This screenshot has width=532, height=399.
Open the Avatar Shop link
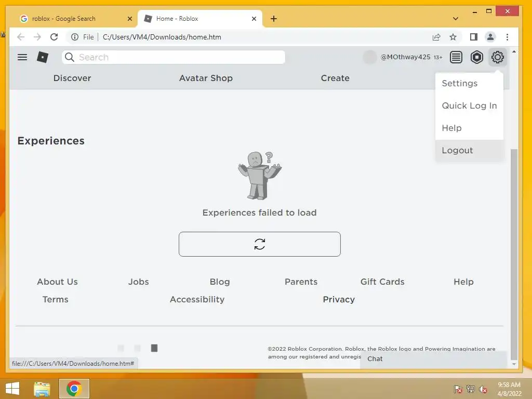tap(206, 78)
